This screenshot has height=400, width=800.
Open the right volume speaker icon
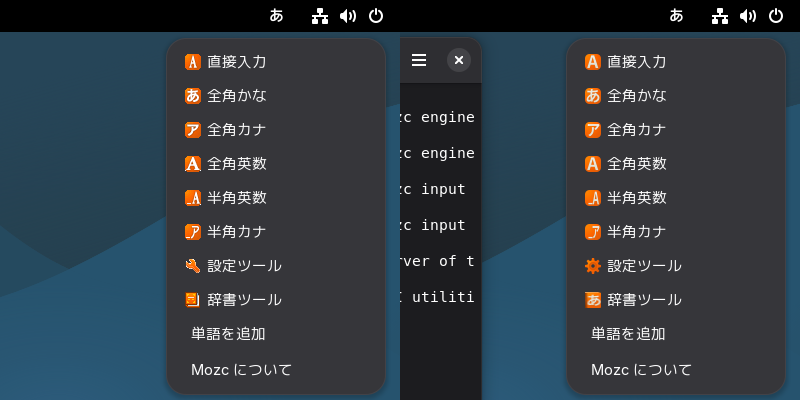point(748,16)
